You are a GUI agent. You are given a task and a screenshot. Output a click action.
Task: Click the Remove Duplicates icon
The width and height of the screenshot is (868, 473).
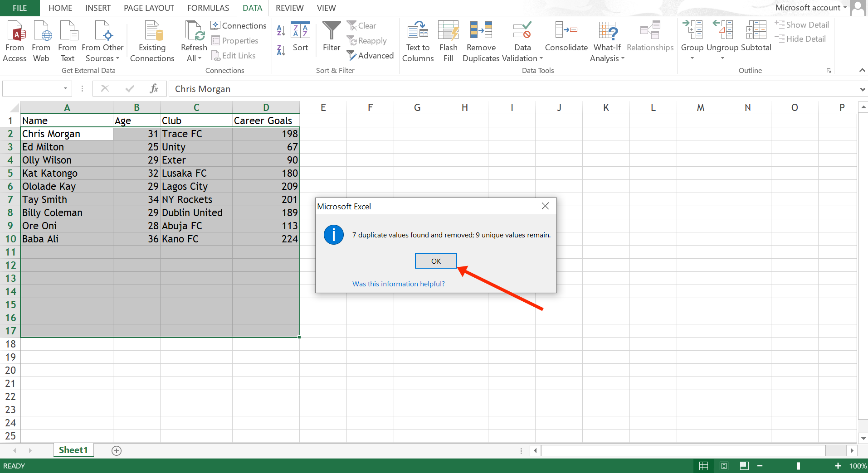481,31
